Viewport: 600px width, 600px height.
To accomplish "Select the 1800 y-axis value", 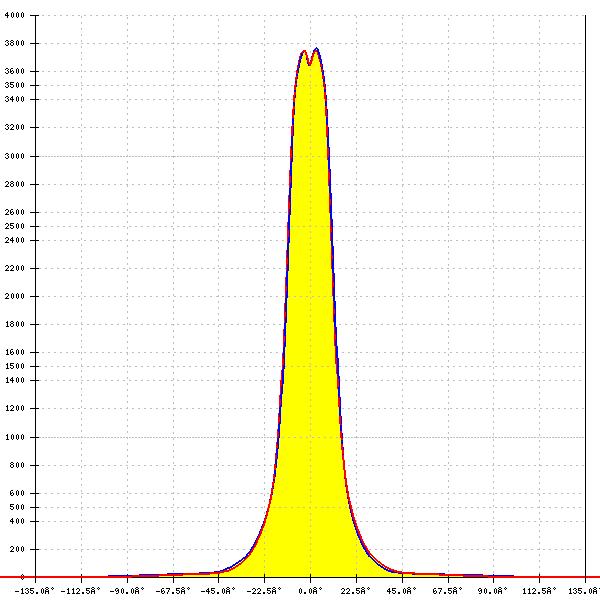I will [x=15, y=324].
